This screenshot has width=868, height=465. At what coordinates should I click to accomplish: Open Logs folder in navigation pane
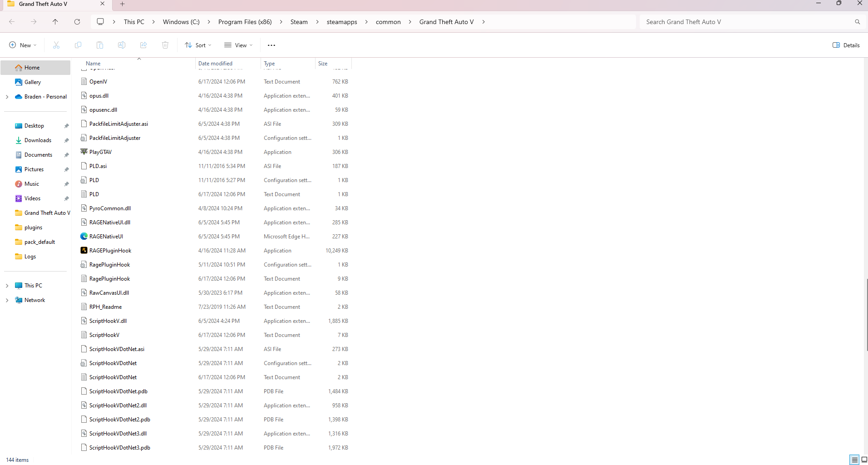30,257
